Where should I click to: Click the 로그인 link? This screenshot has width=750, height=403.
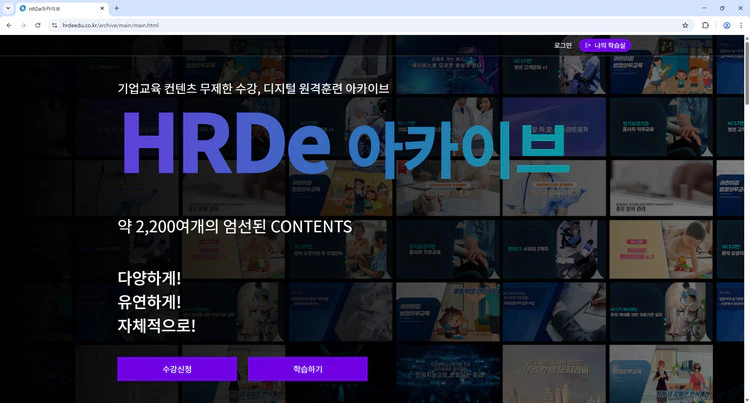tap(563, 45)
